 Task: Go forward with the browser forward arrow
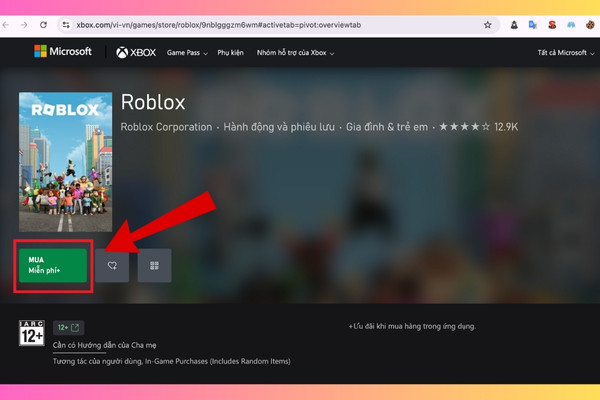(x=24, y=25)
